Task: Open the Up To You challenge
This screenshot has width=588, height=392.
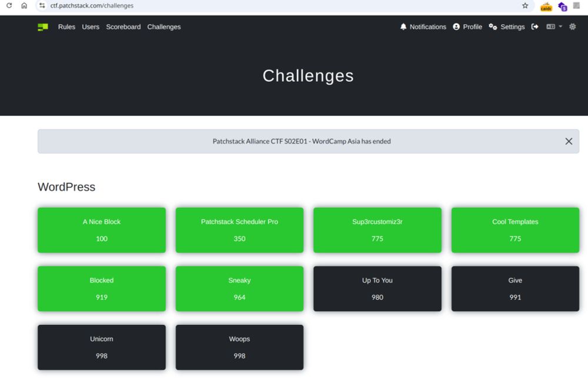Action: 377,289
